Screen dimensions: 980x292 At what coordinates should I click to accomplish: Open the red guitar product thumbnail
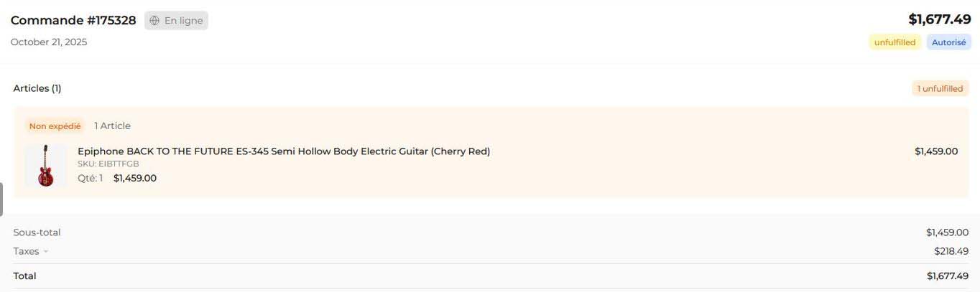pyautogui.click(x=46, y=166)
